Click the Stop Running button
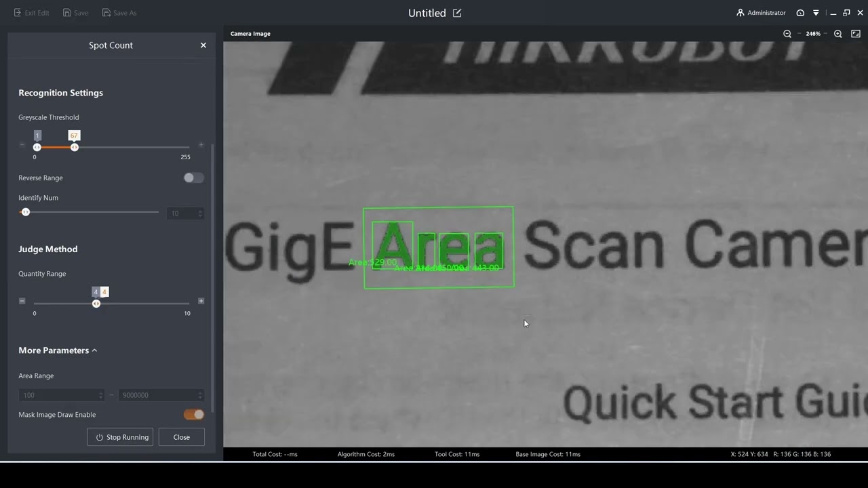This screenshot has width=868, height=488. pos(120,437)
